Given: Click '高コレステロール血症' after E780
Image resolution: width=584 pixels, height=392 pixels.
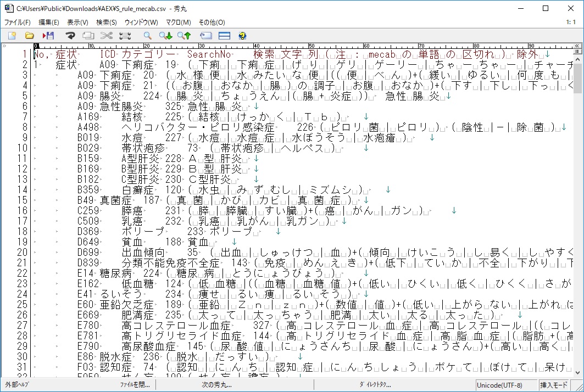Looking at the screenshot, I should (x=176, y=326).
